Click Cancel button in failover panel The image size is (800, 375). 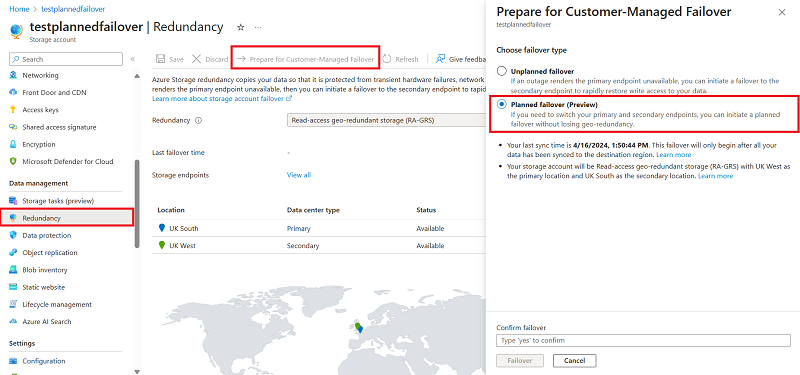pyautogui.click(x=574, y=361)
